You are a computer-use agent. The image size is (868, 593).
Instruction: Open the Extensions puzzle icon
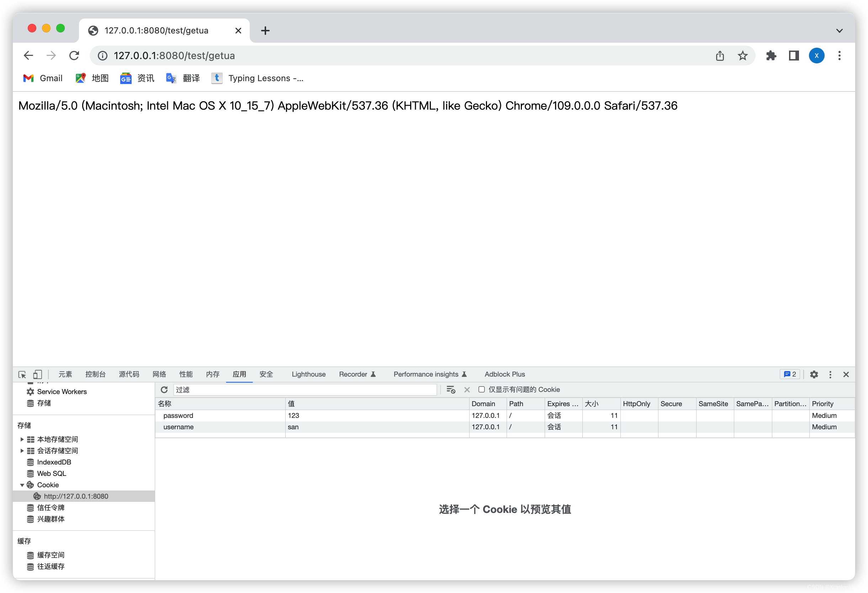(x=771, y=56)
